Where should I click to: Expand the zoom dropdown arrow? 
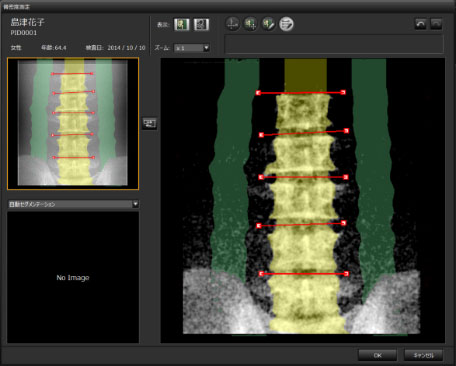[x=206, y=48]
